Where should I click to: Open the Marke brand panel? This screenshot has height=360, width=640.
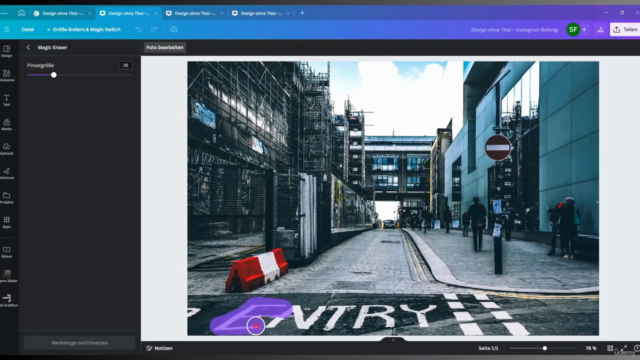7,124
